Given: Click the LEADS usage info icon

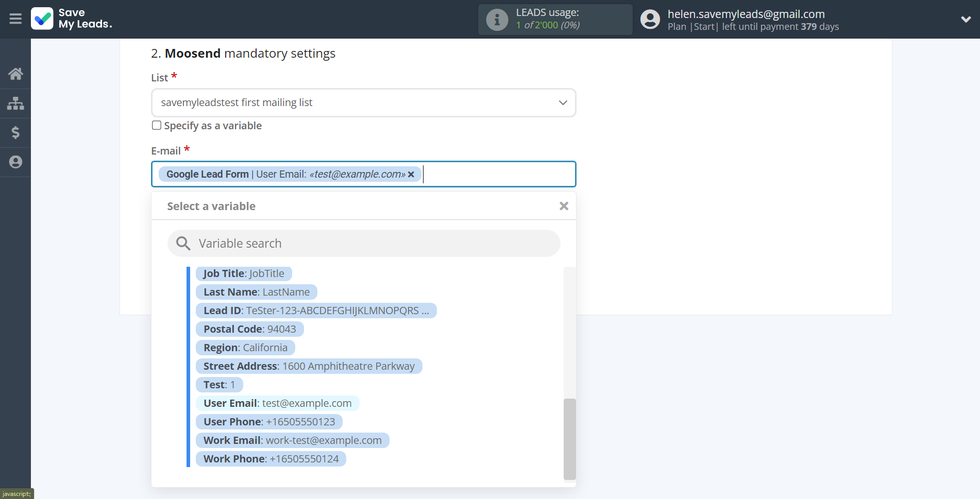Looking at the screenshot, I should 497,20.
